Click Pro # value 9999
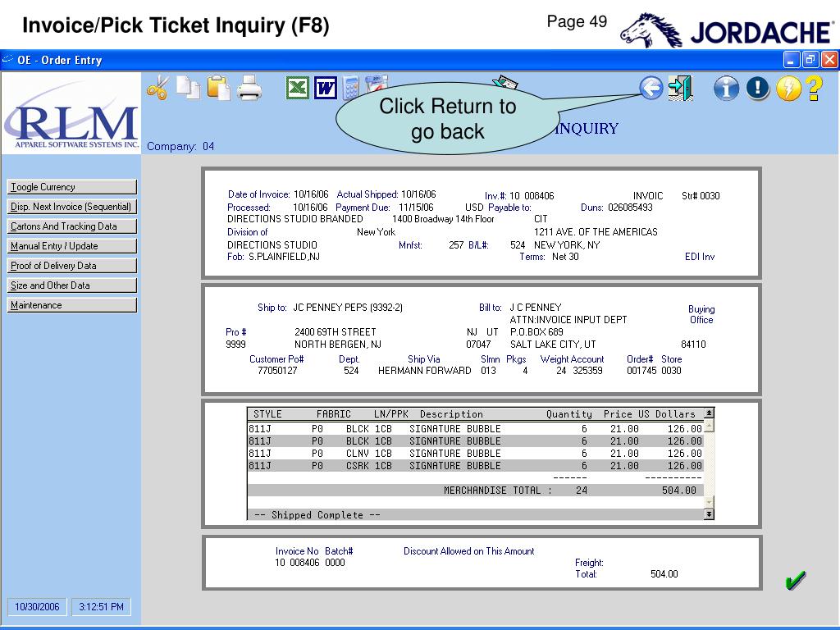The height and width of the screenshot is (630, 840). pyautogui.click(x=235, y=345)
